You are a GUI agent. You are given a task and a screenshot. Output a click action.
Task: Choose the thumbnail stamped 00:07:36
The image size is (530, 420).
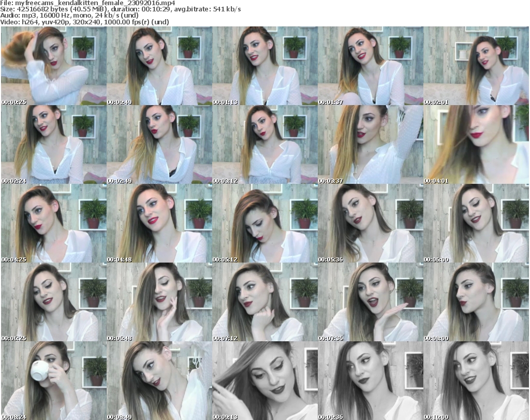click(x=370, y=302)
